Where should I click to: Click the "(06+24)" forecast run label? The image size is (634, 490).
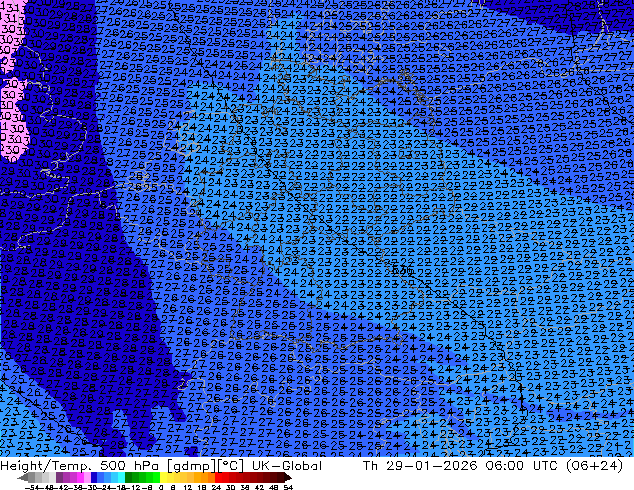(x=594, y=465)
